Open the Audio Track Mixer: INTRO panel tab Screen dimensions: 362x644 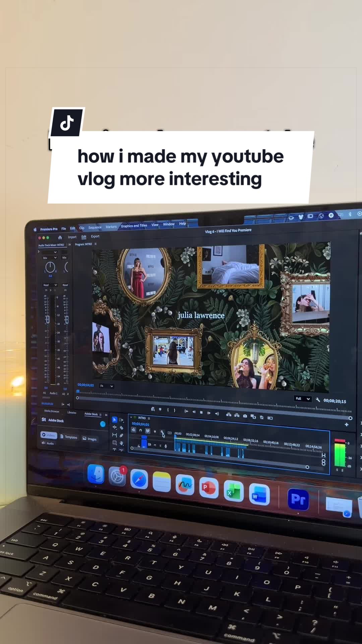click(51, 245)
